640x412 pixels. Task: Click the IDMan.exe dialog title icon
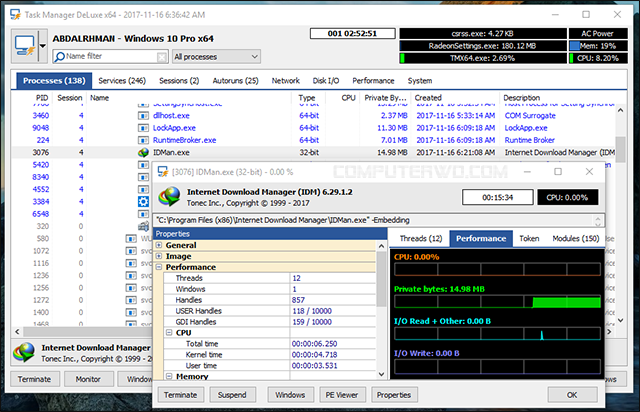162,171
